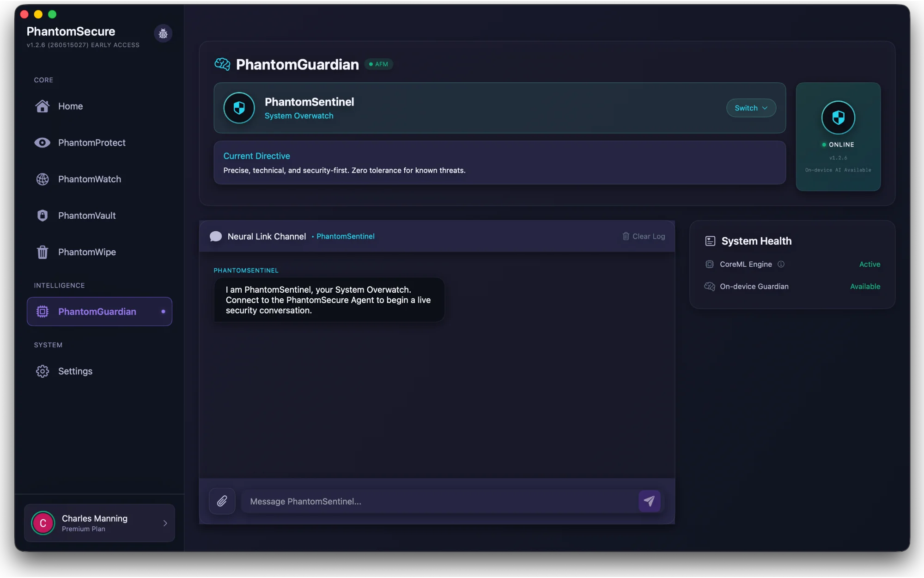Click the PhantomVault lock shield icon
The image size is (924, 578).
pos(43,216)
